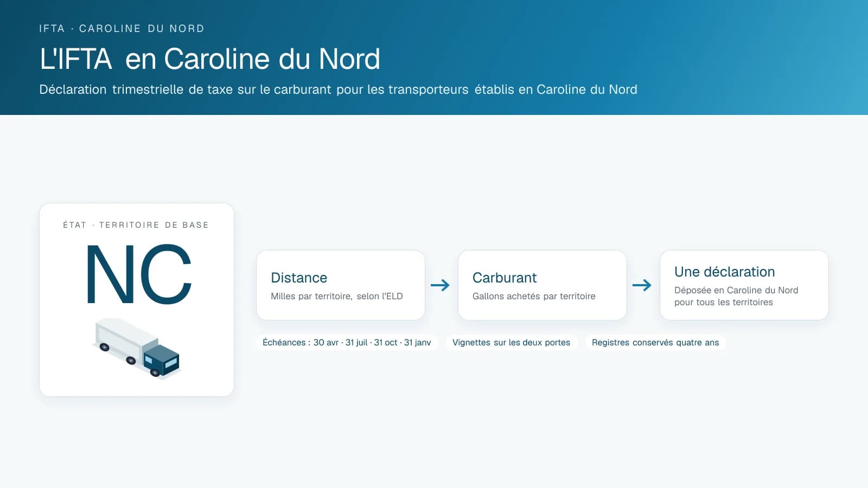Open the Carburant card
This screenshot has width=868, height=488.
(542, 285)
